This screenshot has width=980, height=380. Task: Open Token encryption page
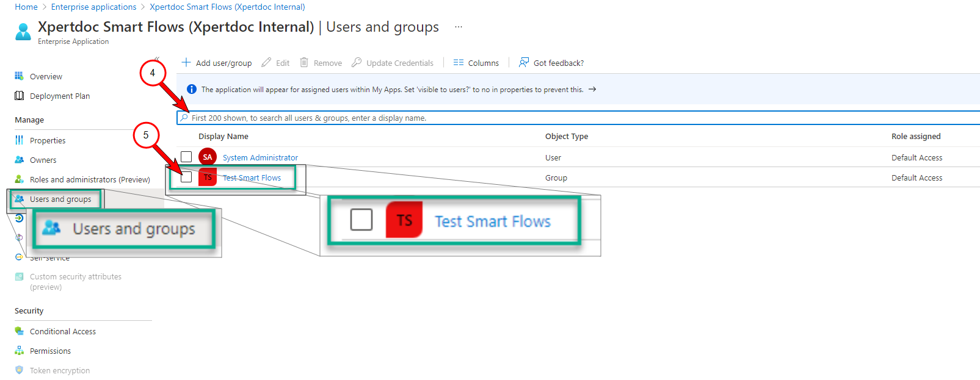coord(60,370)
